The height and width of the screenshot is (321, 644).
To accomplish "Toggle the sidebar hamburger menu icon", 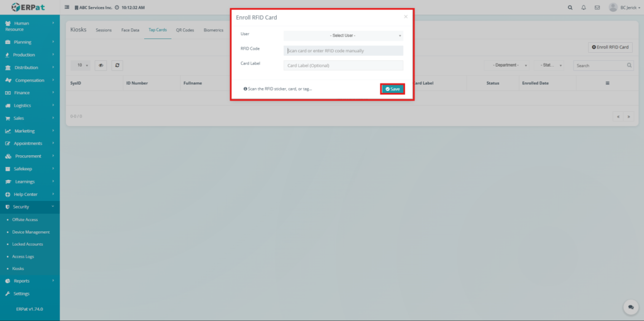I will coord(67,8).
